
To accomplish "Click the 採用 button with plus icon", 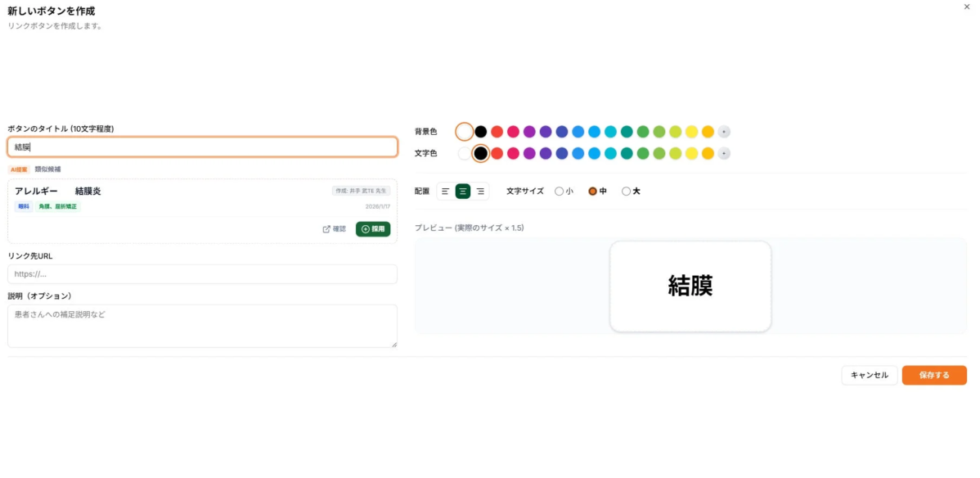I will tap(373, 229).
